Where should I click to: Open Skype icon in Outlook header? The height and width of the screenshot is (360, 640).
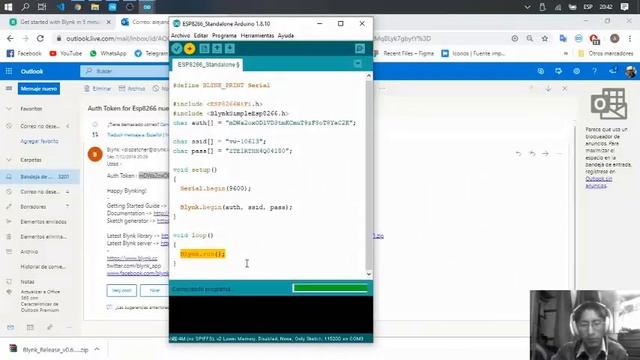click(x=541, y=71)
